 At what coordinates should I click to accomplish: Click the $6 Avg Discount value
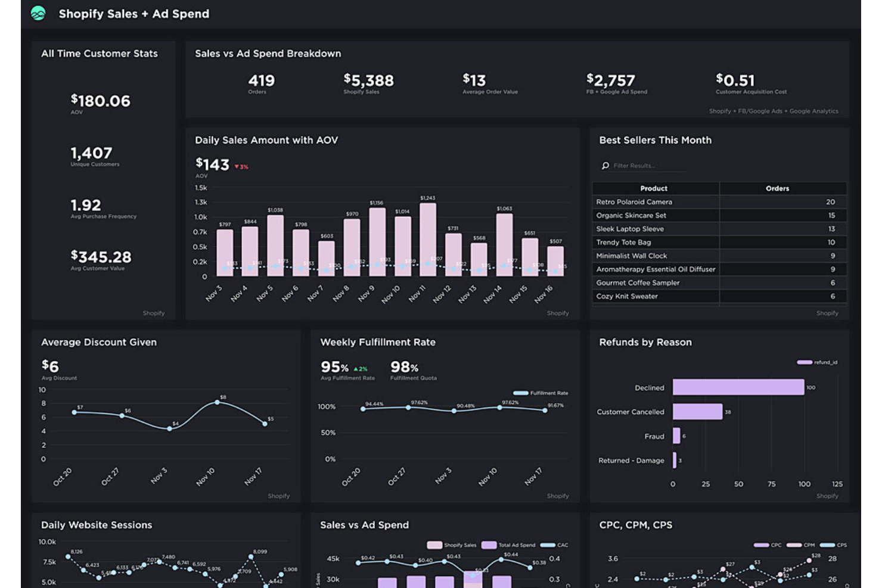click(50, 366)
